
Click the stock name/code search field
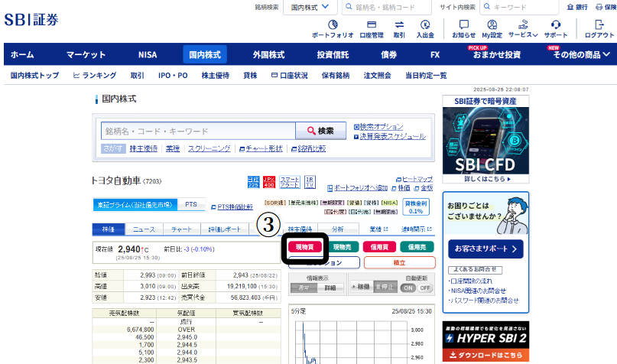pos(198,131)
